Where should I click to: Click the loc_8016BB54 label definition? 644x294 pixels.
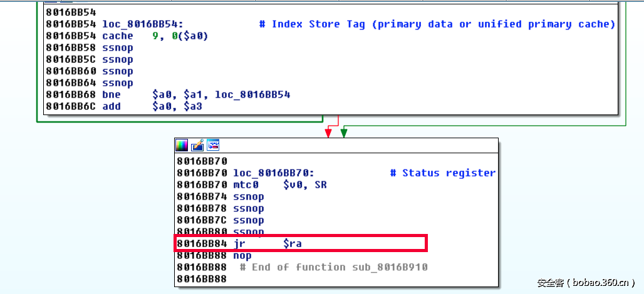tap(143, 24)
